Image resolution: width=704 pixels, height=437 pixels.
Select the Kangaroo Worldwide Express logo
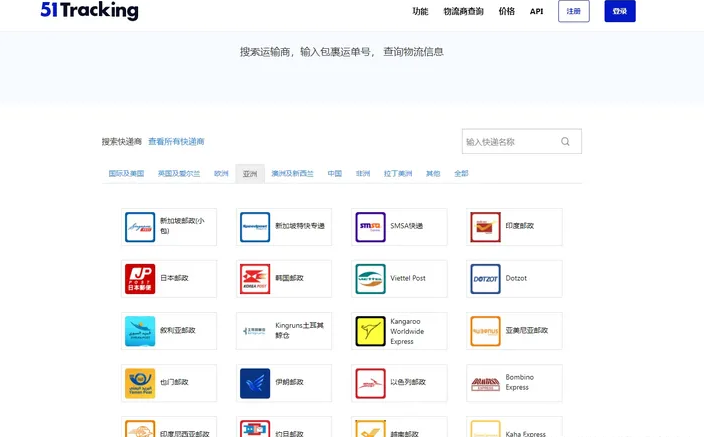(x=370, y=331)
